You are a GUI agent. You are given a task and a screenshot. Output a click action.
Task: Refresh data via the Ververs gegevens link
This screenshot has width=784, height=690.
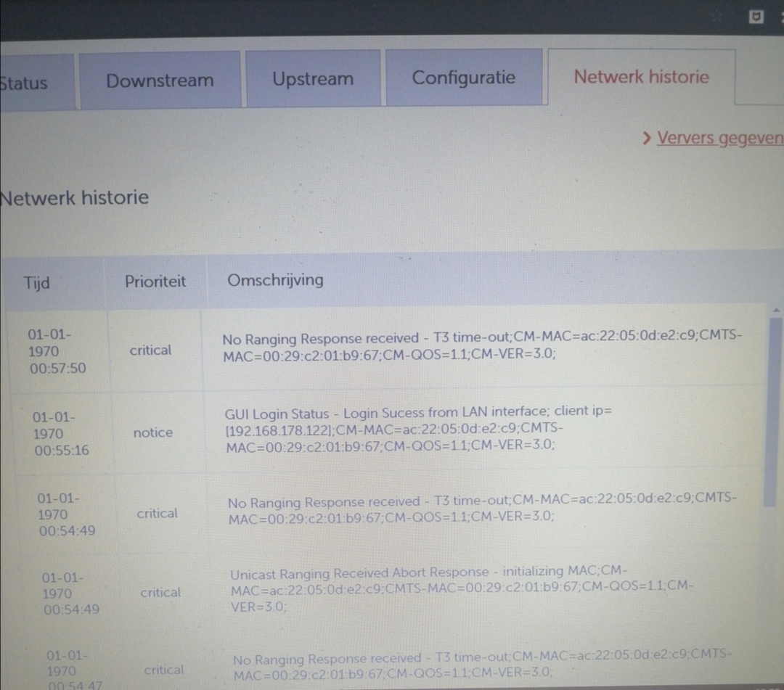coord(719,138)
